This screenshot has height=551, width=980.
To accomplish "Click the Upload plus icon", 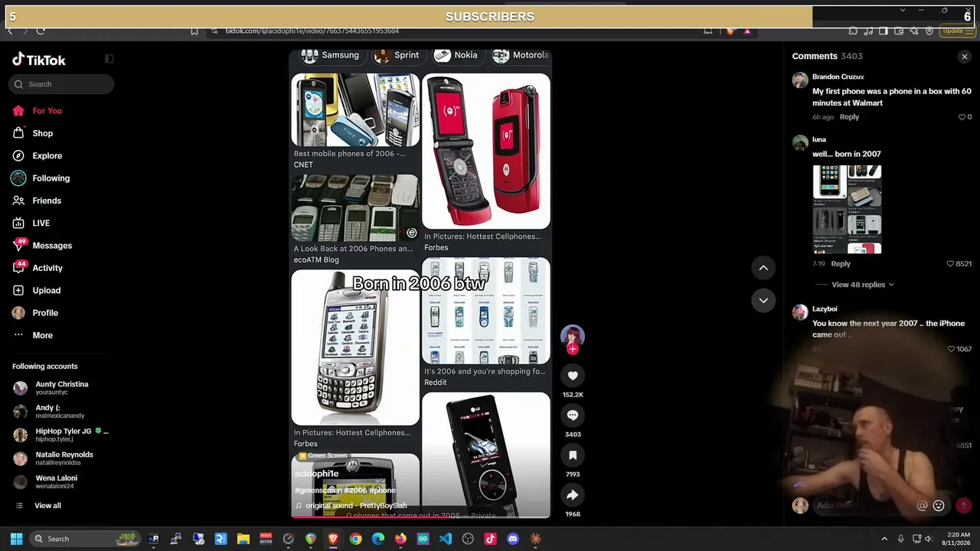I will point(18,291).
